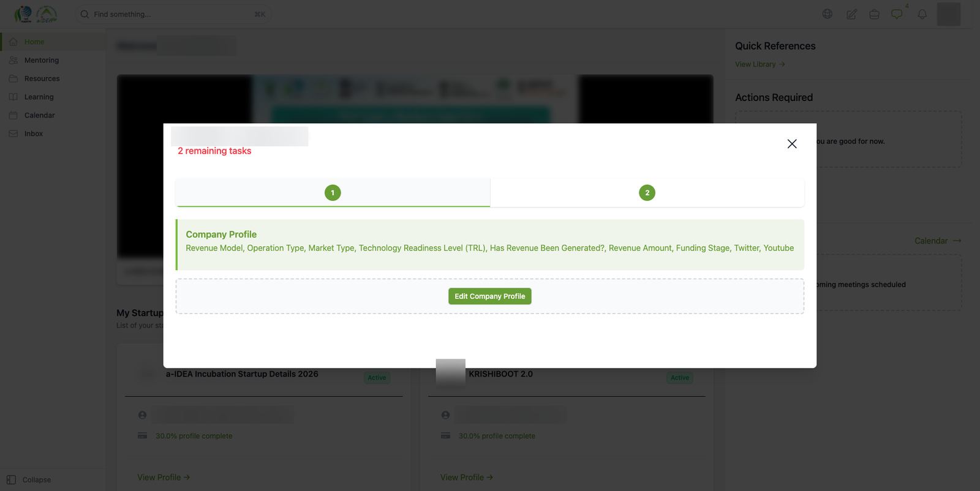Open the Home sidebar item
This screenshot has width=980, height=491.
click(x=53, y=42)
